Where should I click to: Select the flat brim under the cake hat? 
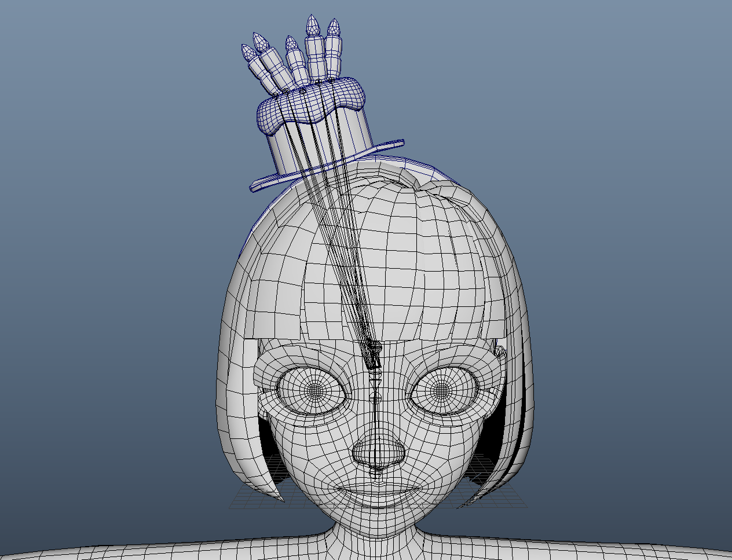[327, 167]
